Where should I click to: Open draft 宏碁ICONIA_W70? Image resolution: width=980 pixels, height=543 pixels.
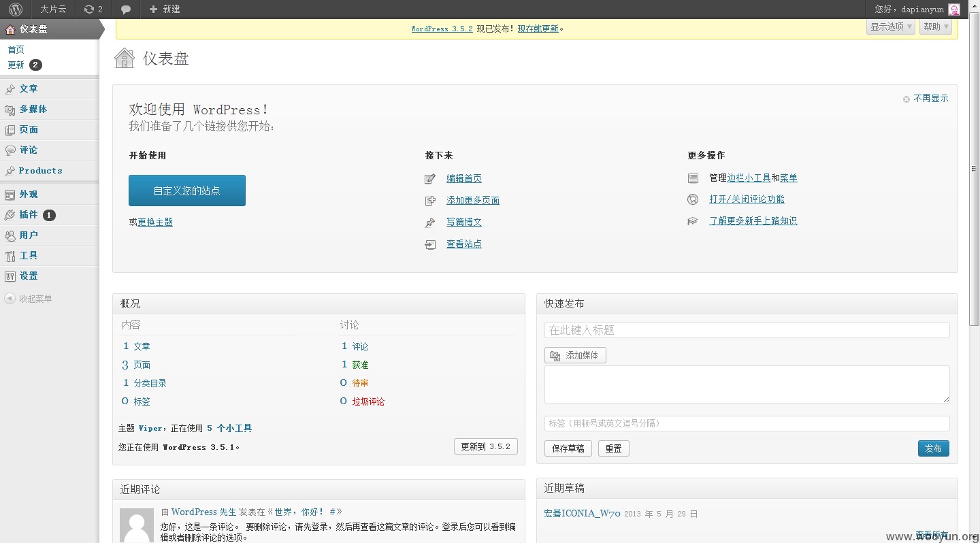582,514
